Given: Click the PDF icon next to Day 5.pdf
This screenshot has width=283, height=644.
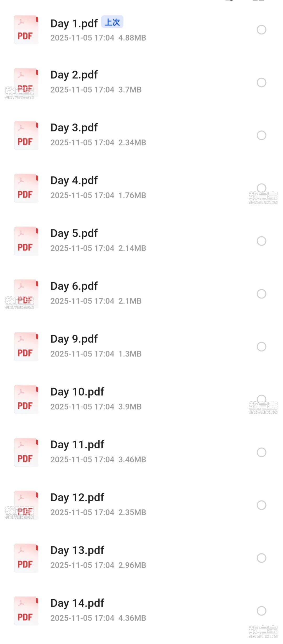Looking at the screenshot, I should (x=26, y=241).
